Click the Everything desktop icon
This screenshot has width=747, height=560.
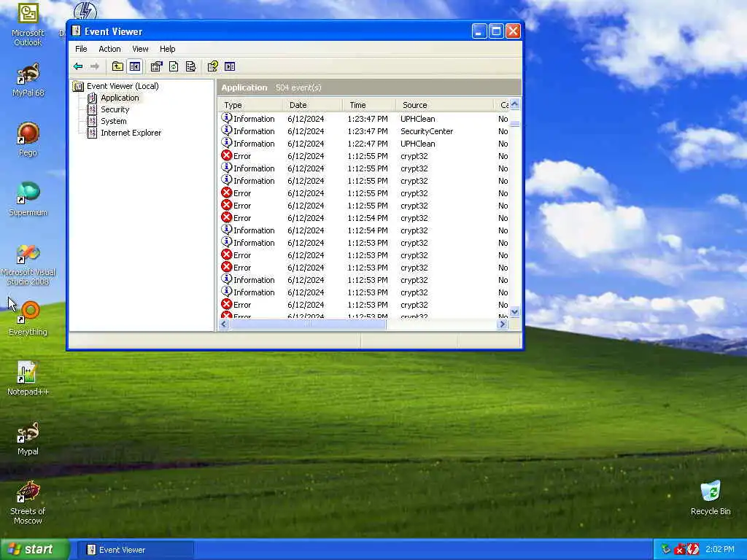28,318
